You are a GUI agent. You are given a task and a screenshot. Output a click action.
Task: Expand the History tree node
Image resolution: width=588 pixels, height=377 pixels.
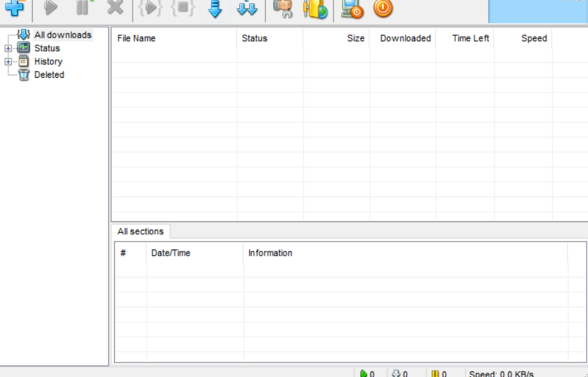pyautogui.click(x=8, y=61)
